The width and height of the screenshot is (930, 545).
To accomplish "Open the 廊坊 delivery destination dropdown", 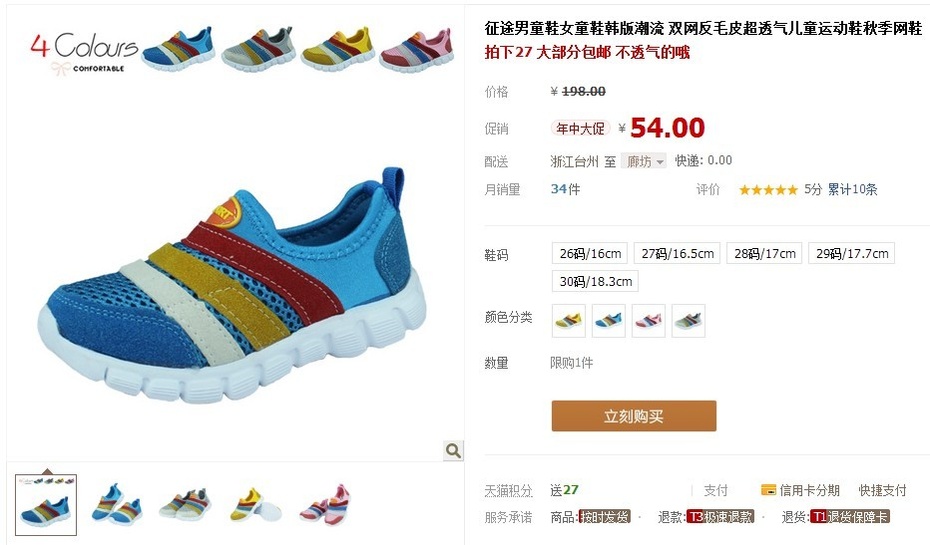I will [x=644, y=161].
